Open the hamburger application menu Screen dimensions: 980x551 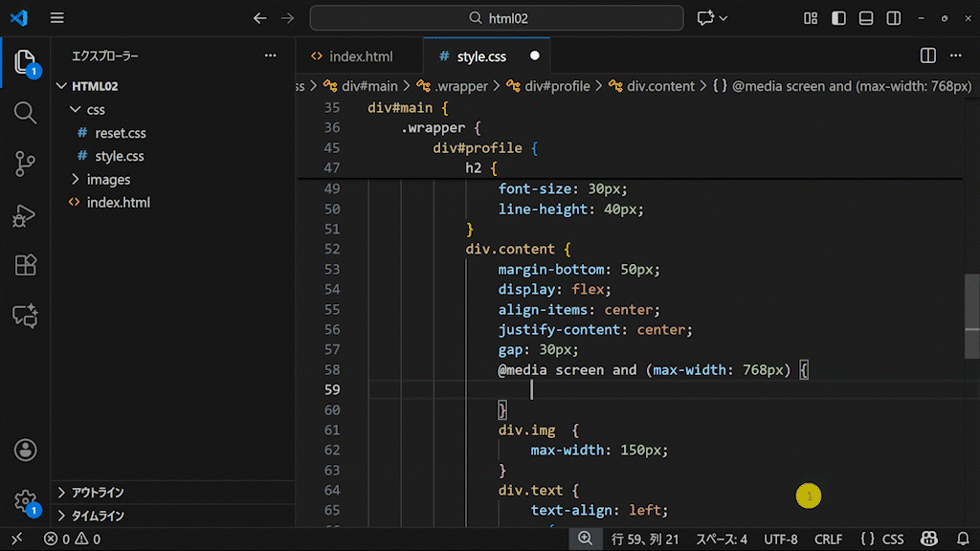[57, 18]
